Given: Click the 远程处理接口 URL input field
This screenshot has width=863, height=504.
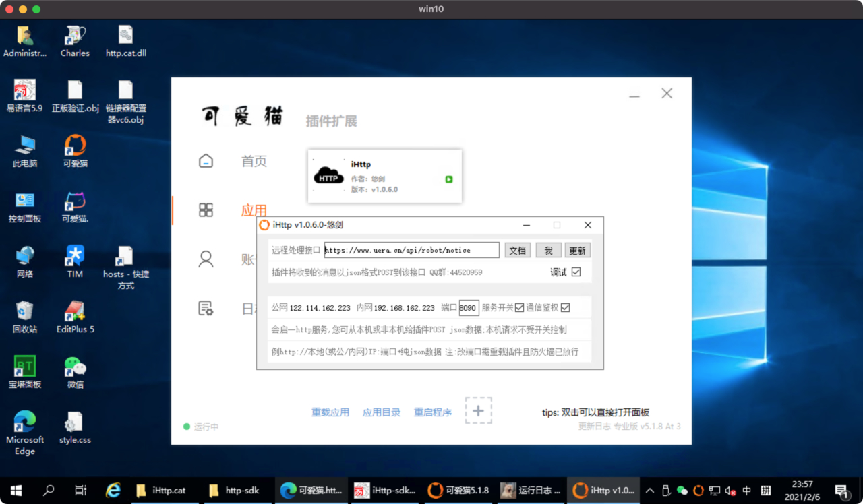Looking at the screenshot, I should [x=412, y=250].
